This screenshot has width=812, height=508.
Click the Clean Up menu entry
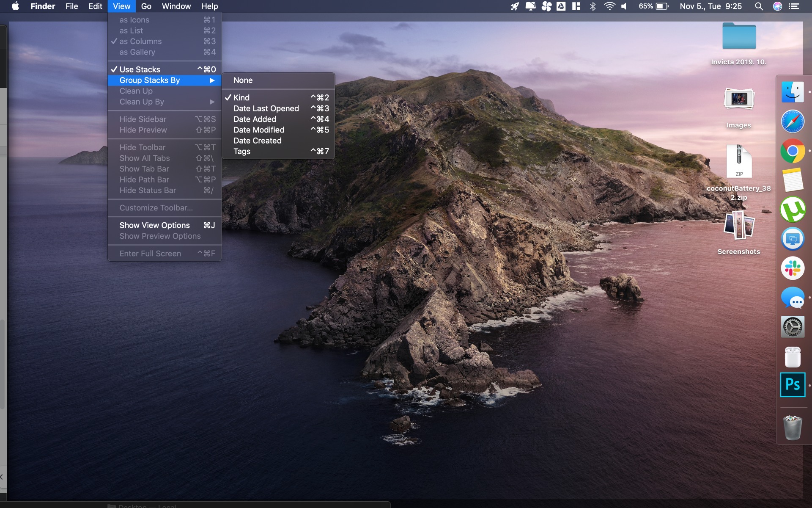point(165,91)
